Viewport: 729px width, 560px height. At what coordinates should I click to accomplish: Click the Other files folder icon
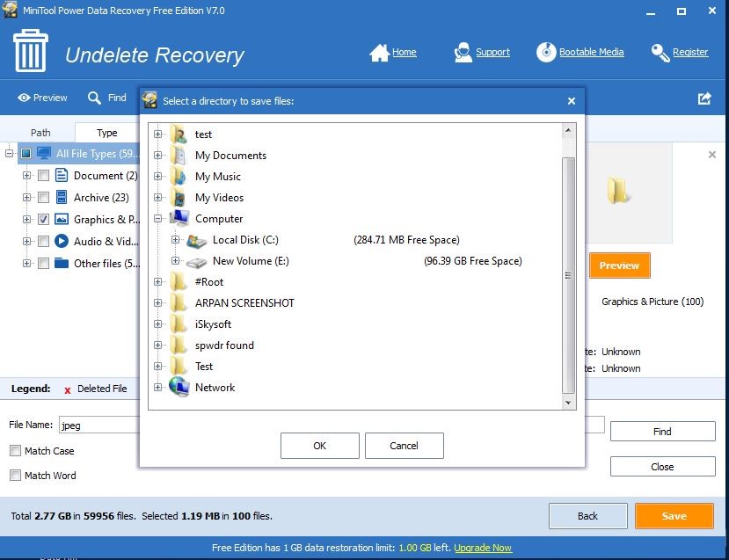tap(62, 263)
